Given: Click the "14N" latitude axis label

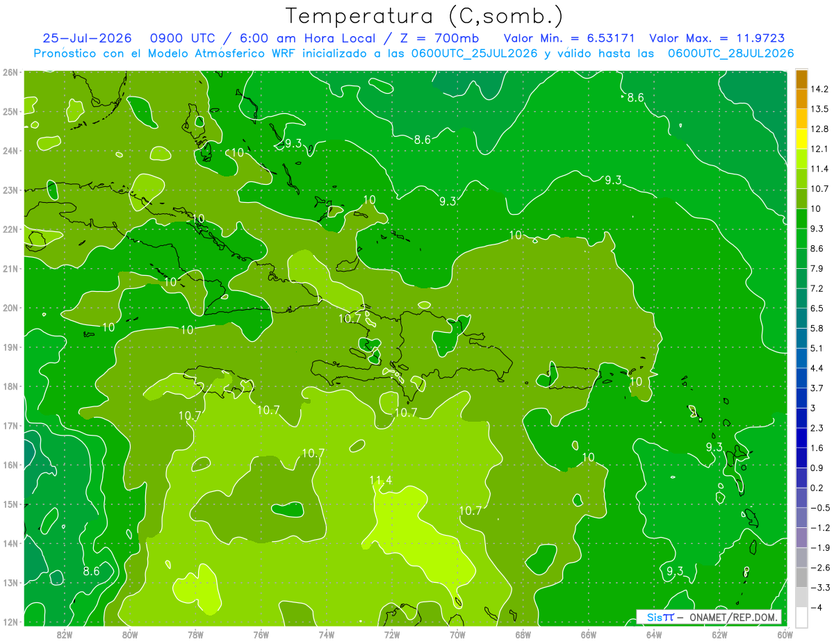Looking at the screenshot, I should point(10,543).
